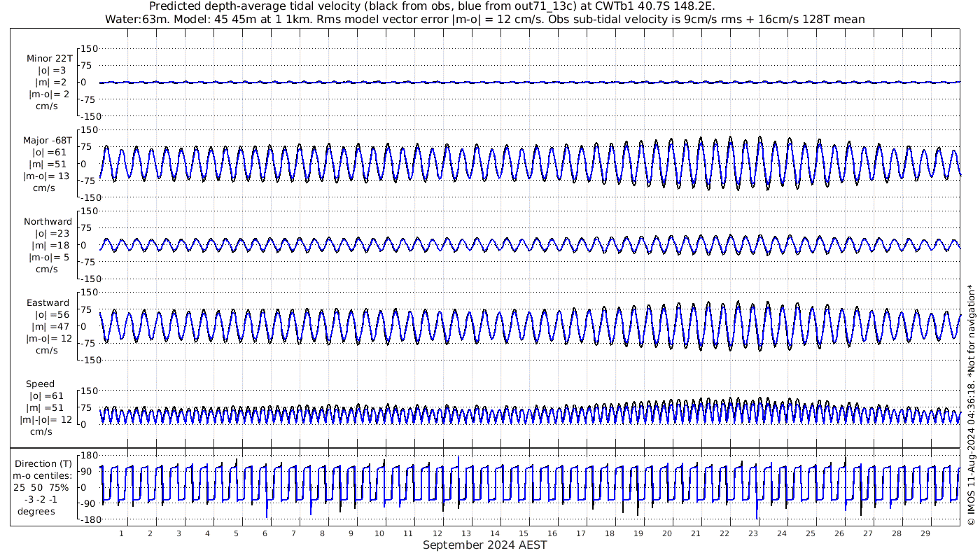980x560 pixels.
Task: Click date tick '5' on the x-axis
Action: coord(236,533)
